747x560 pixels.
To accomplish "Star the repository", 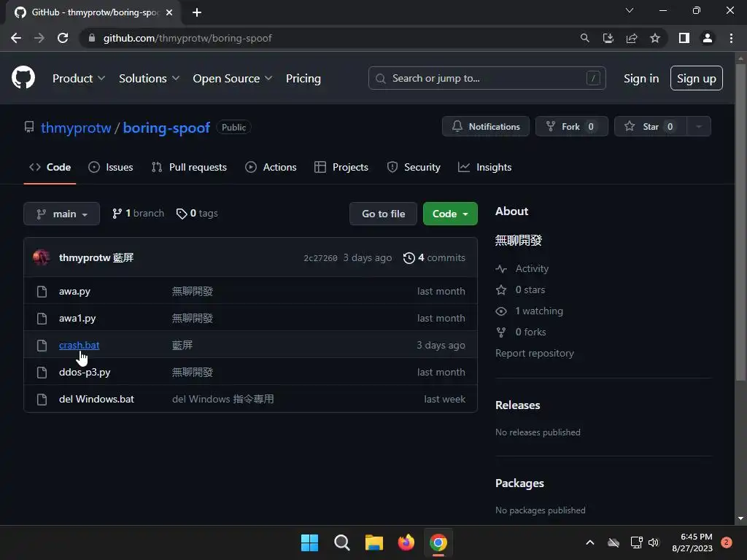I will tap(651, 127).
